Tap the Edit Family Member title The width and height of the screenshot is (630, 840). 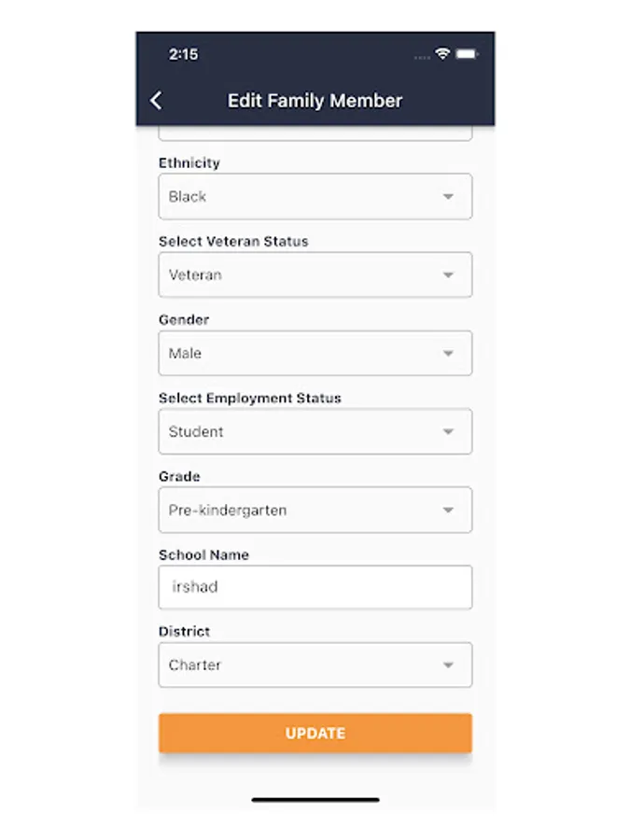[315, 101]
